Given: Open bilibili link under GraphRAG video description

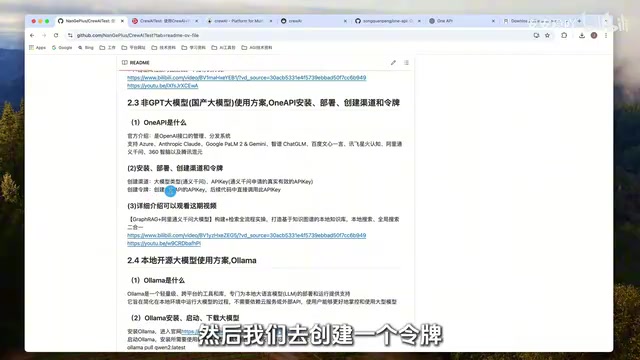Looking at the screenshot, I should pos(247,236).
